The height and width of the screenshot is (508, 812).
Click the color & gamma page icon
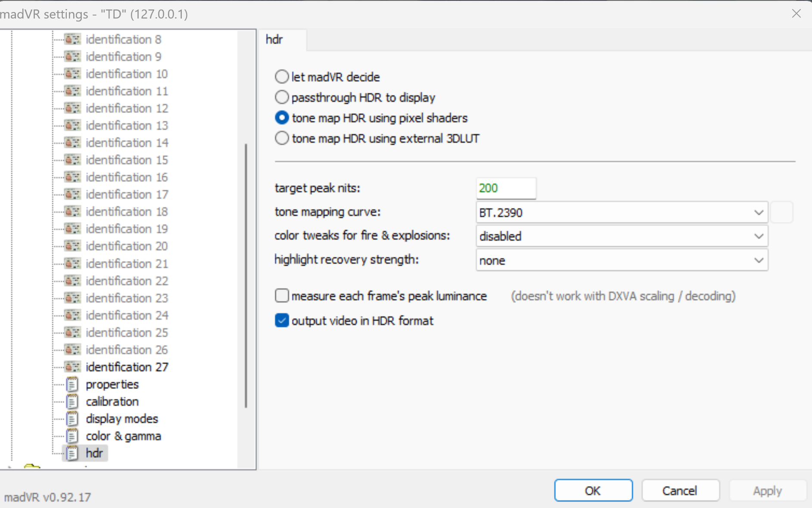point(72,436)
